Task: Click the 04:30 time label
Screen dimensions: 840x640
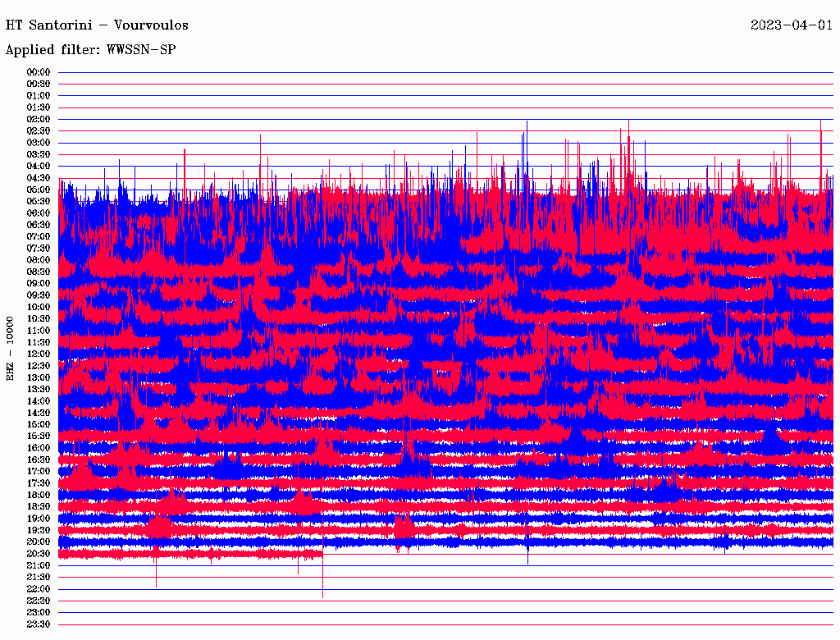Action: tap(39, 178)
